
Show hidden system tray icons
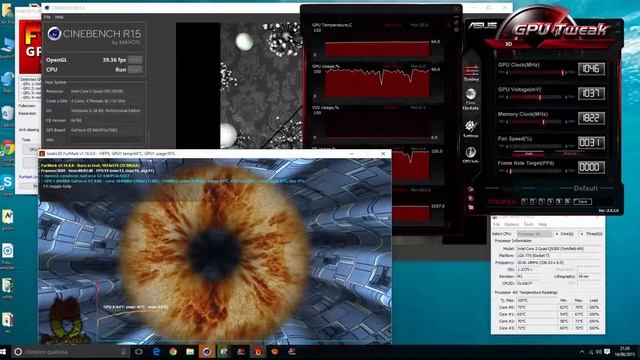(582, 352)
